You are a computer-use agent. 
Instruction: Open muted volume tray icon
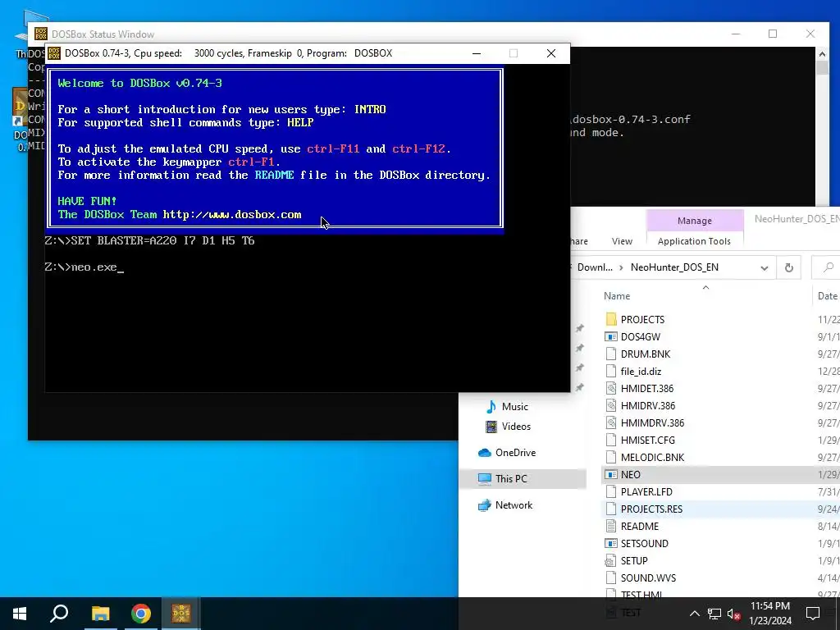tap(733, 614)
